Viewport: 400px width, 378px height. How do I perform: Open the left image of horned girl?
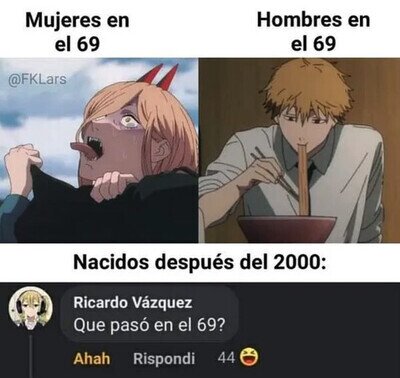99,150
